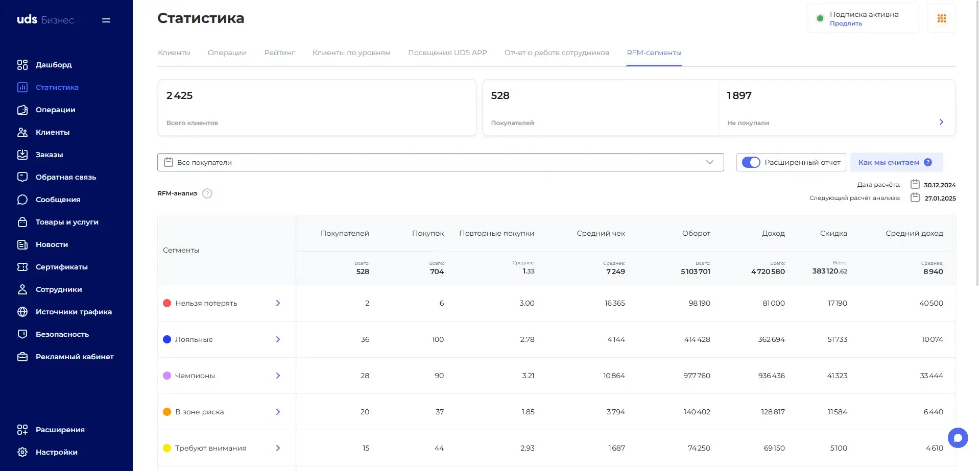Click the Дашборд sidebar icon

(x=22, y=65)
